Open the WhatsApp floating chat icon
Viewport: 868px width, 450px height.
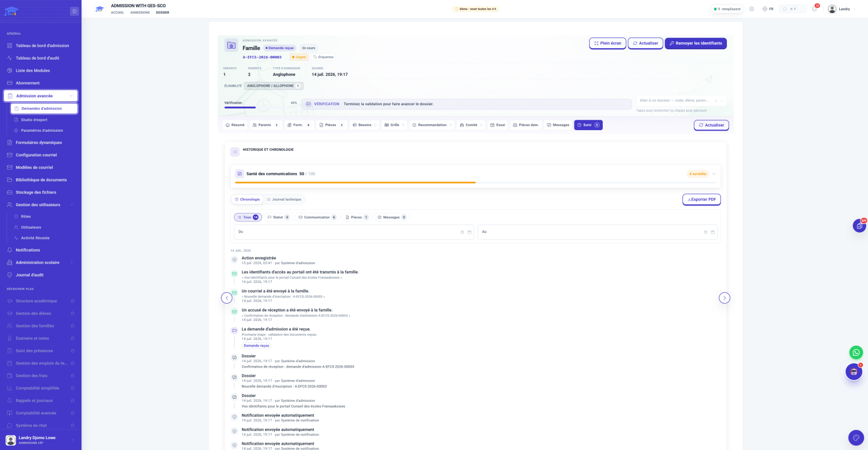coord(856,352)
